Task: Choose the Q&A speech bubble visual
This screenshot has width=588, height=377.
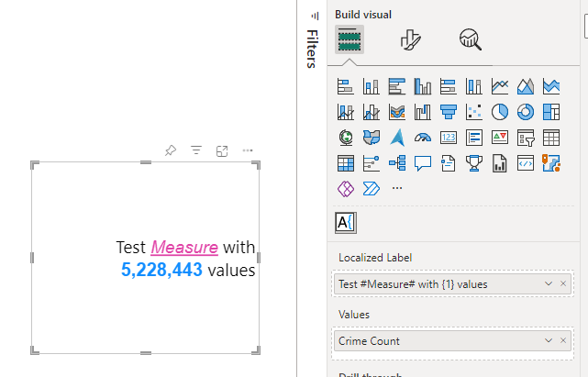Action: click(x=423, y=163)
